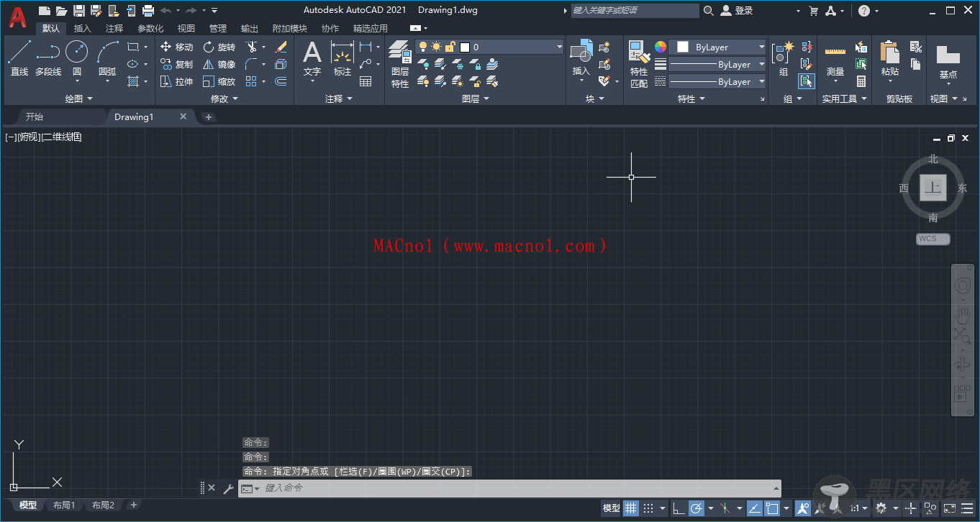Click the Sign In (登录) button
Image resolution: width=980 pixels, height=522 pixels.
tap(737, 10)
